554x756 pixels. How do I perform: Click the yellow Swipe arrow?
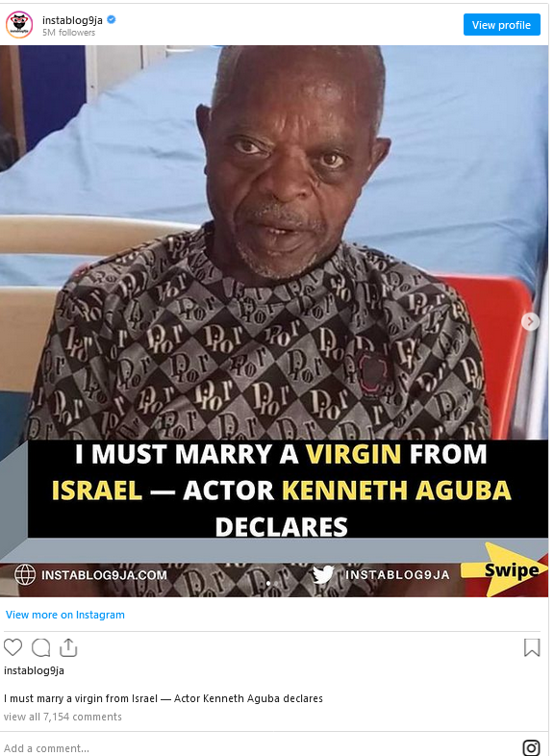pos(505,569)
